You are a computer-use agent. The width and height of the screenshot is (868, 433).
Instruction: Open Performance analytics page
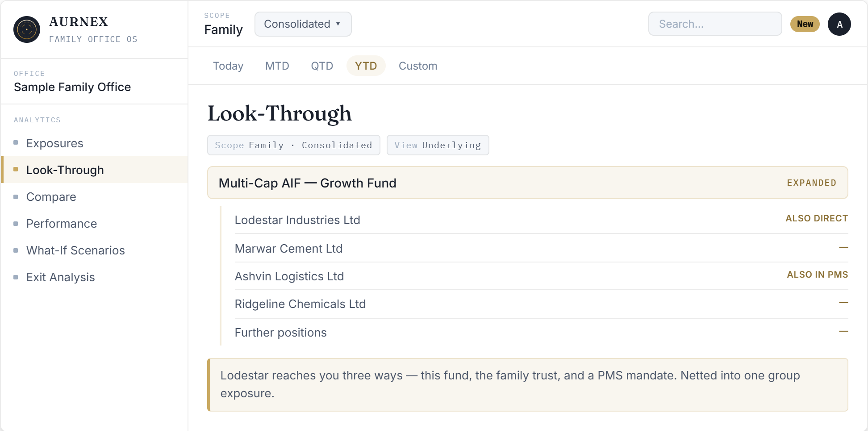pos(94,224)
